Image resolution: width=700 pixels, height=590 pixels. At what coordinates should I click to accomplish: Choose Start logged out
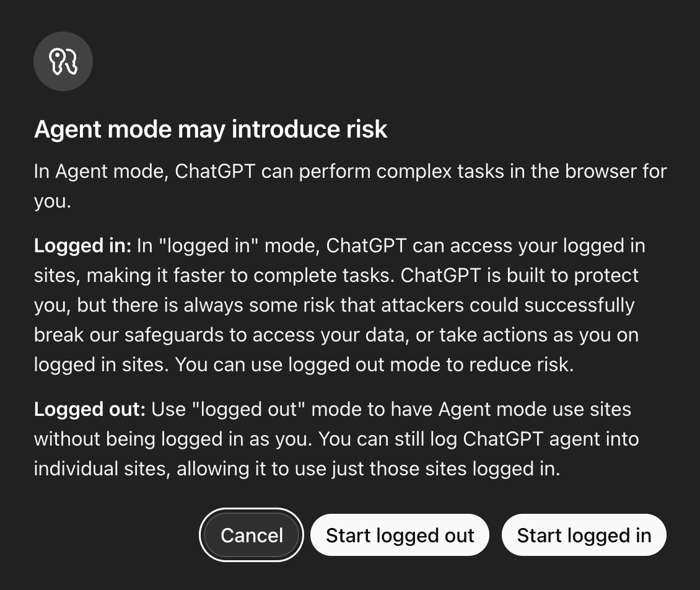(x=400, y=535)
